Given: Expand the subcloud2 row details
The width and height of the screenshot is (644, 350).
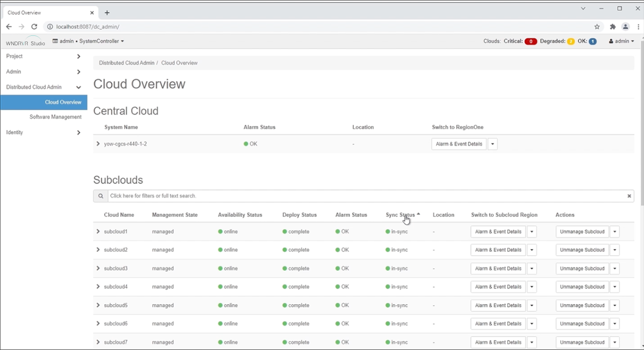Looking at the screenshot, I should pyautogui.click(x=98, y=250).
